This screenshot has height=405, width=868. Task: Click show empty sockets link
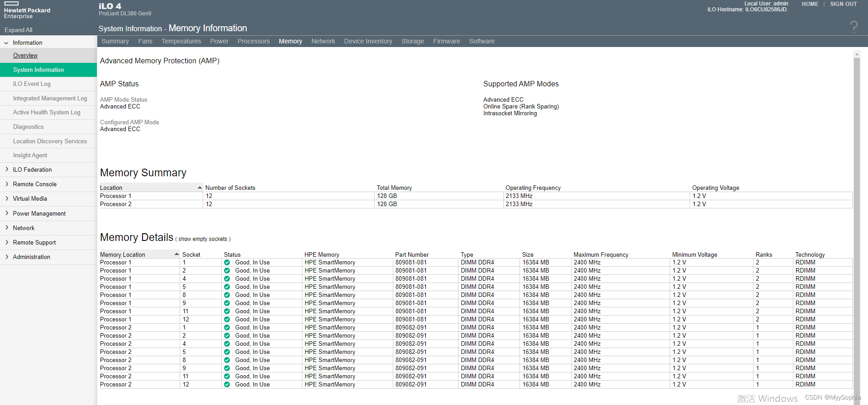(x=203, y=239)
